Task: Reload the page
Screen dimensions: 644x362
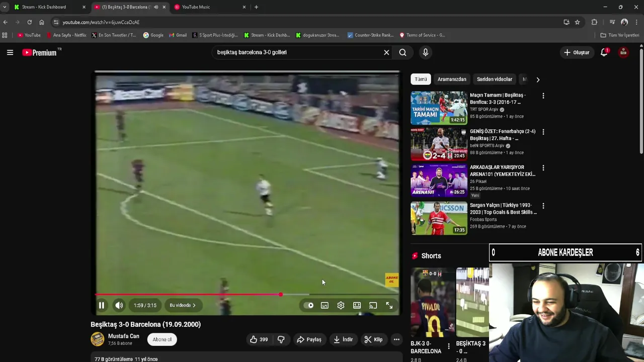Action: coord(29,22)
